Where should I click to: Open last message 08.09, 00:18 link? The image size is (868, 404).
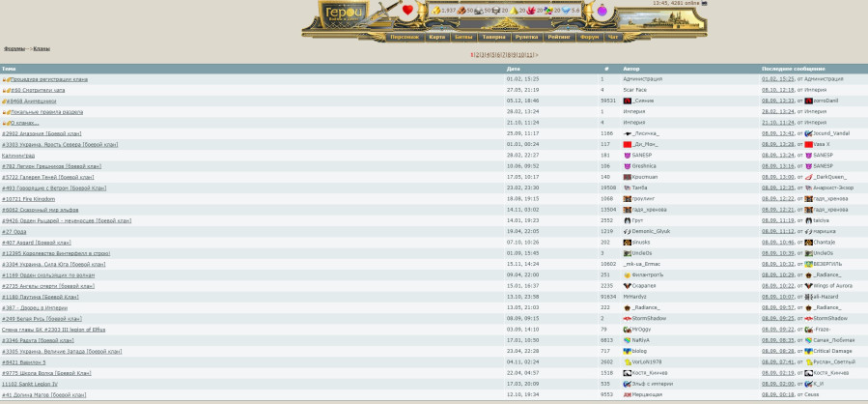pos(778,394)
